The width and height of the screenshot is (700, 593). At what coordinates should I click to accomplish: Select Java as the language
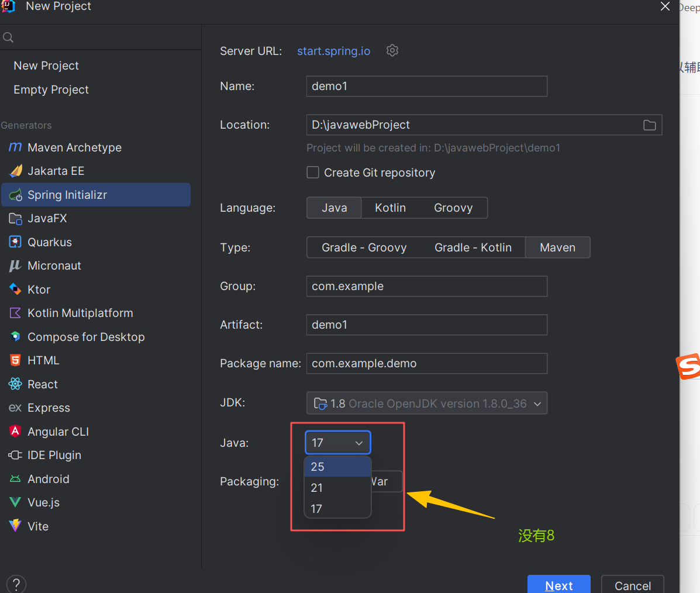click(x=334, y=208)
